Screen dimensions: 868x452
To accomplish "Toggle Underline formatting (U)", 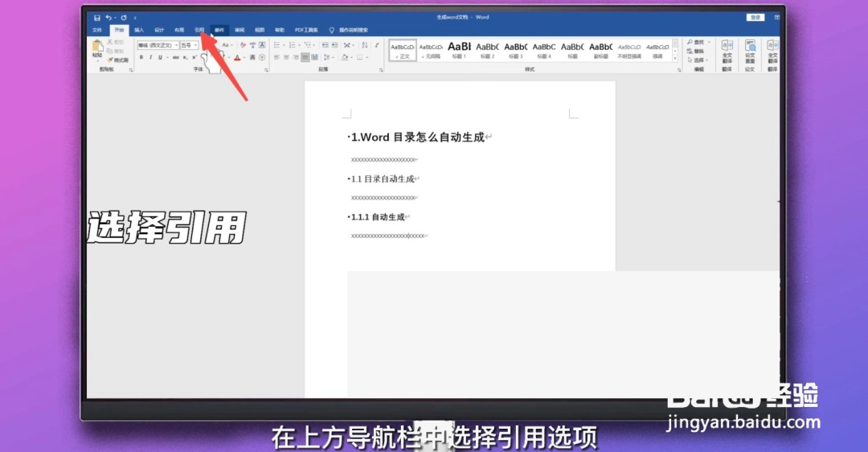I will tap(160, 57).
